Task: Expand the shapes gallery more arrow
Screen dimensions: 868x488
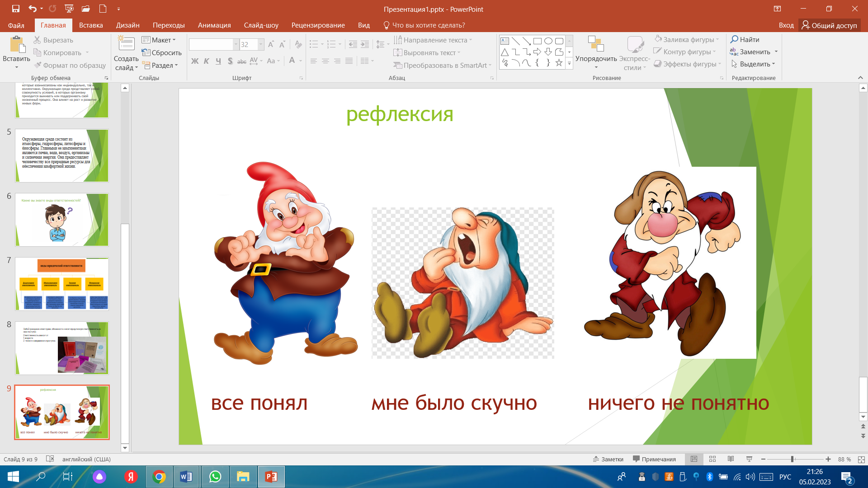Action: point(570,64)
